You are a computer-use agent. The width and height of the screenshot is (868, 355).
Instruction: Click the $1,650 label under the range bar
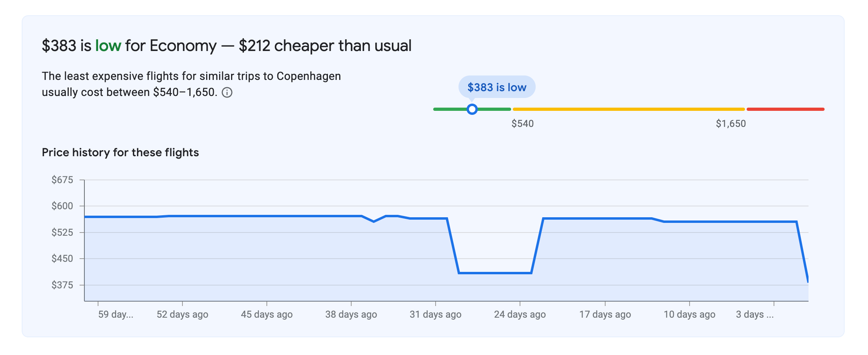[731, 124]
